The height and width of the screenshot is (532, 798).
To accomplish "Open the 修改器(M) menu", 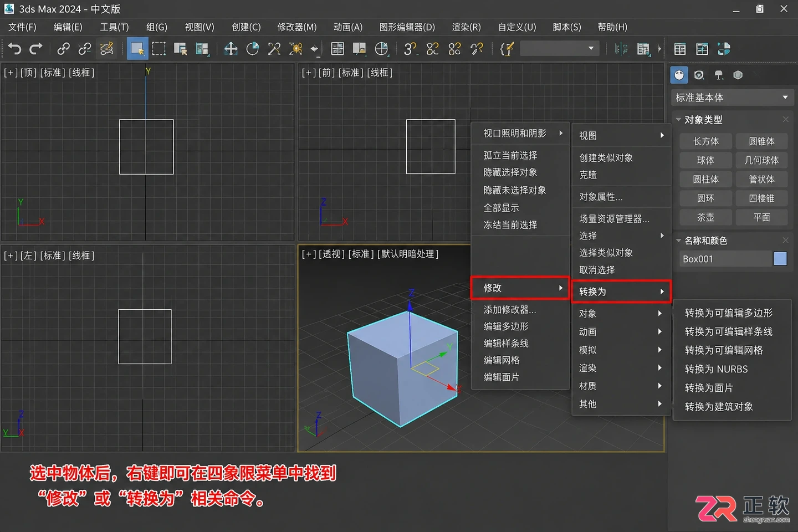I will (x=297, y=27).
